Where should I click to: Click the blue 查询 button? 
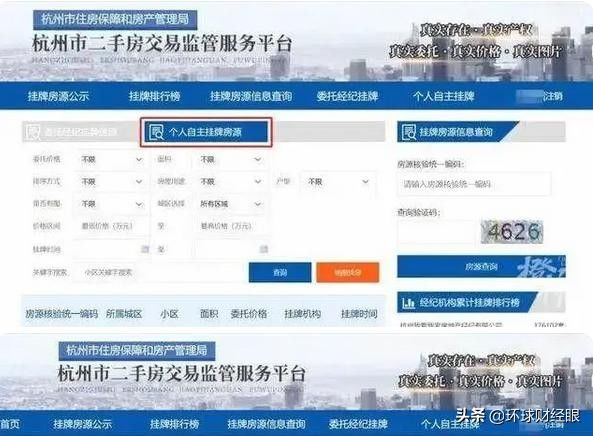pos(280,272)
